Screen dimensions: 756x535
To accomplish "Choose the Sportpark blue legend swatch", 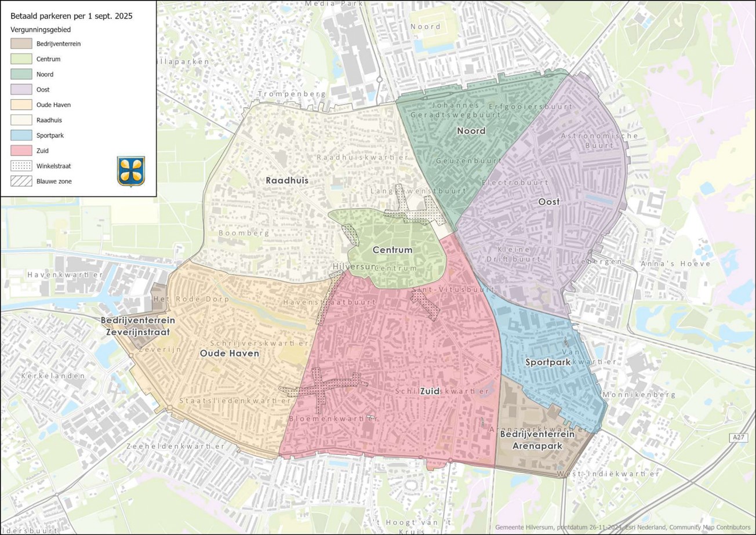I will [x=21, y=135].
